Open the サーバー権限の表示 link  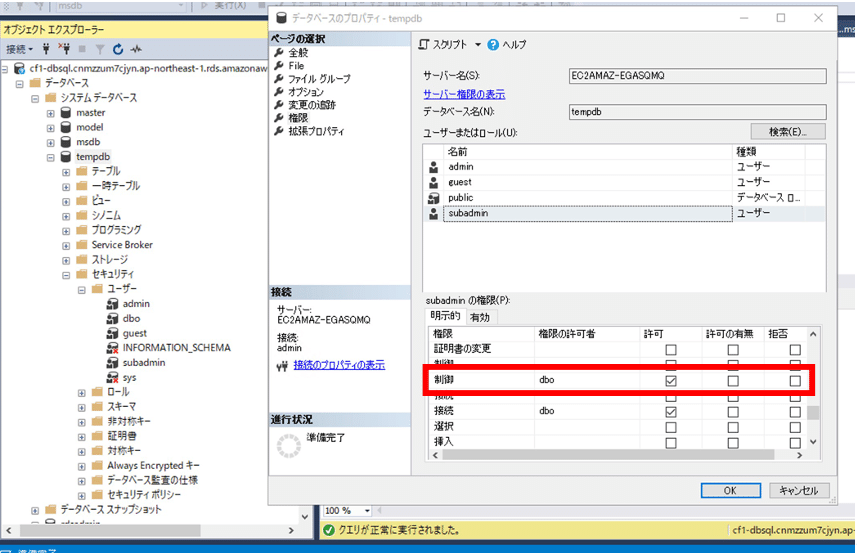(464, 94)
